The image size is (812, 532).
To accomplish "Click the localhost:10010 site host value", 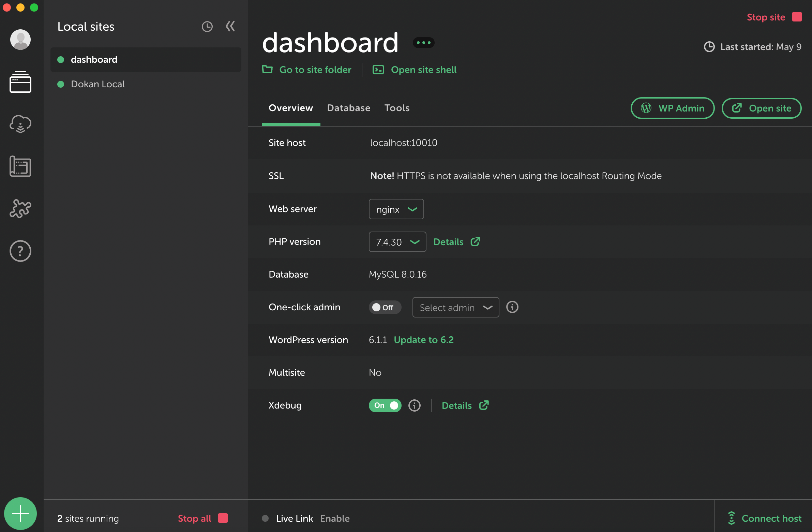I will [404, 143].
